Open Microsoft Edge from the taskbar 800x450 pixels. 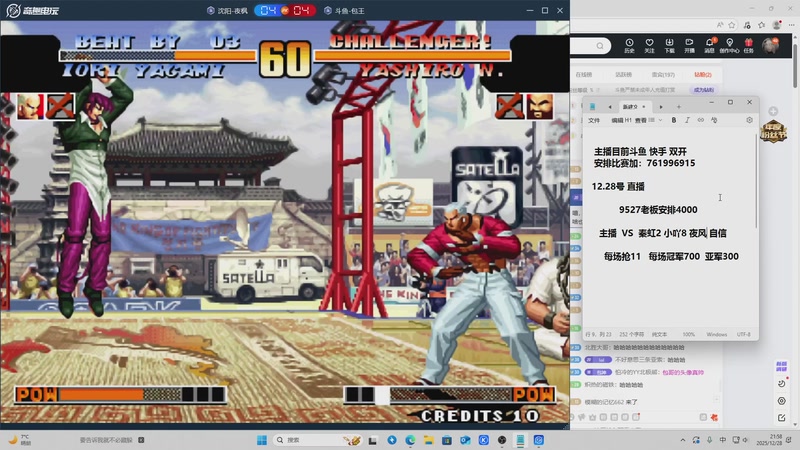410,440
